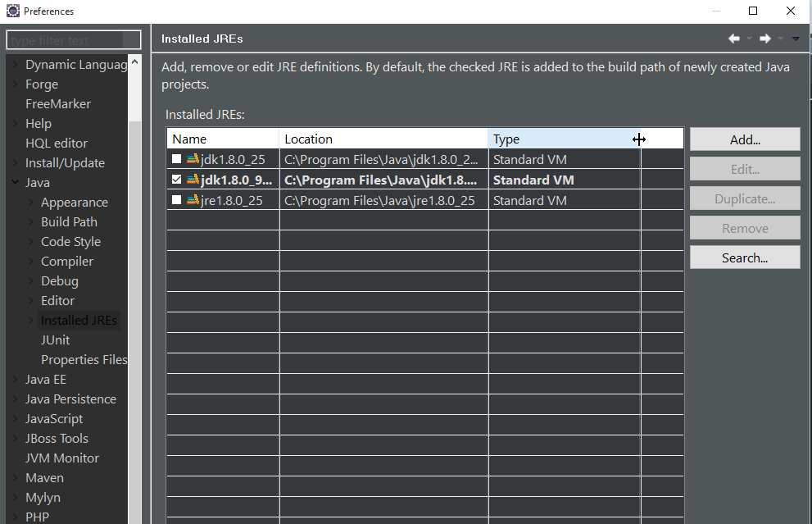812x524 pixels.
Task: Expand the Help tree node
Action: click(x=15, y=124)
